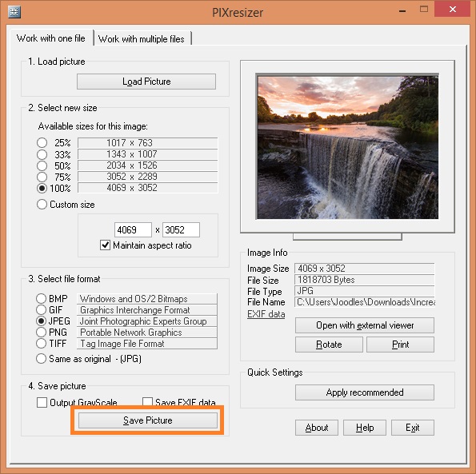
Task: Select the 50% size option
Action: click(42, 165)
